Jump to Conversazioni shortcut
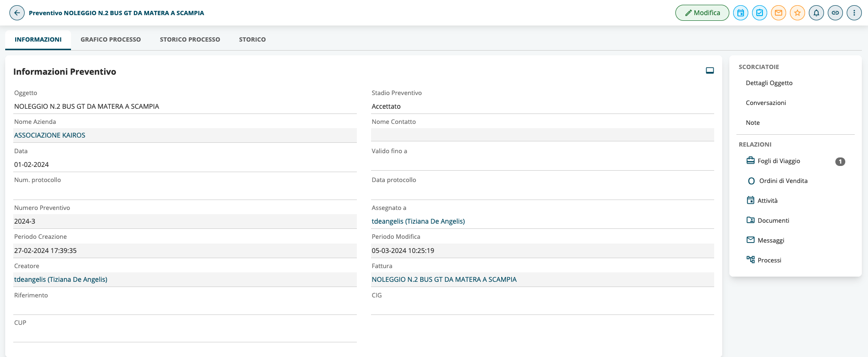The height and width of the screenshot is (357, 868). coord(766,103)
